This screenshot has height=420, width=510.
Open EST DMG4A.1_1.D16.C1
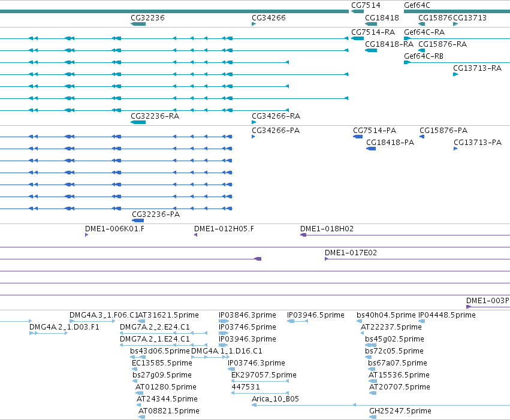click(x=227, y=352)
